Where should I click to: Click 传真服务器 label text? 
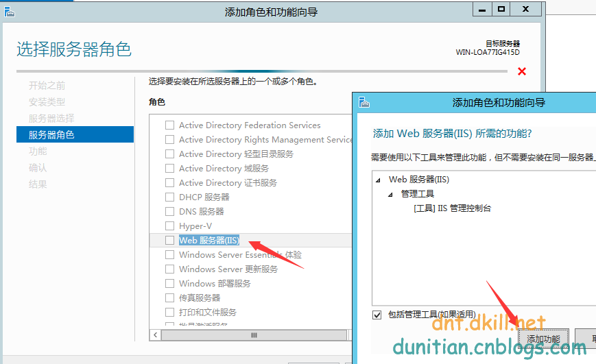pos(200,298)
